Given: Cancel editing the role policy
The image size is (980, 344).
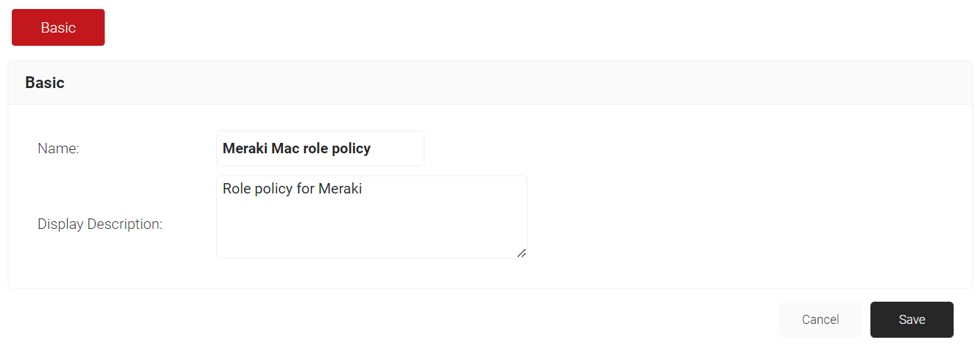Looking at the screenshot, I should point(820,320).
